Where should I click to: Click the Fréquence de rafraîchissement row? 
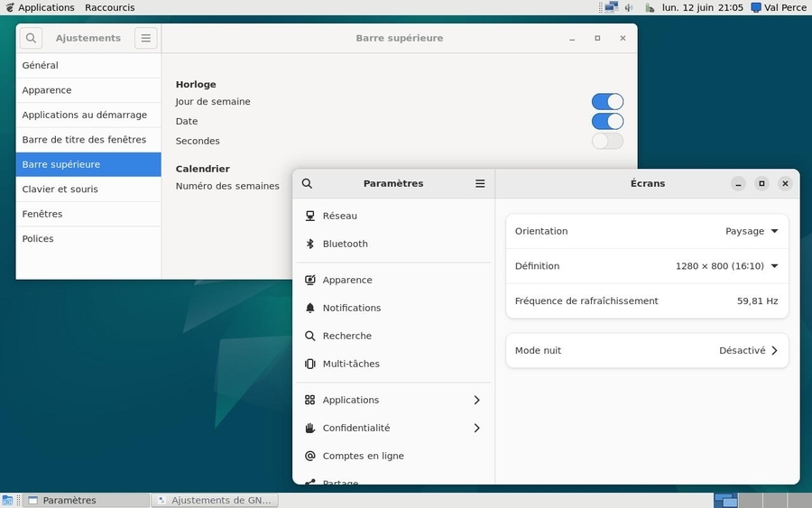[x=647, y=300]
